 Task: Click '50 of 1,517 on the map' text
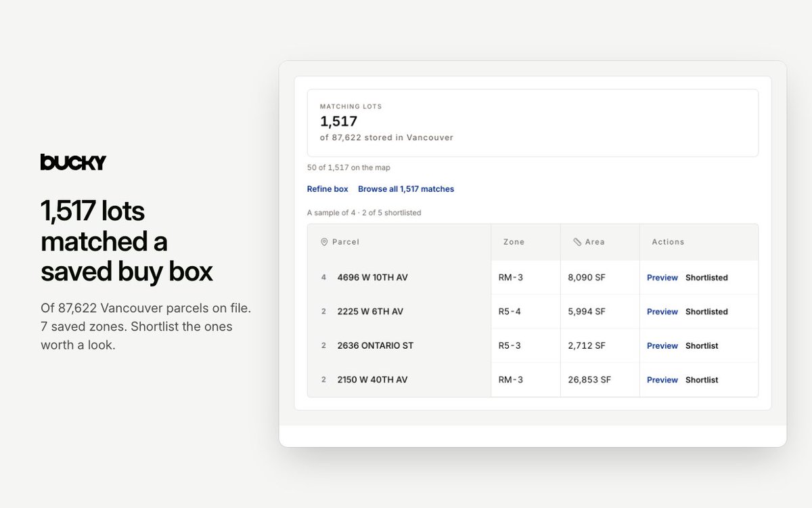click(x=348, y=167)
